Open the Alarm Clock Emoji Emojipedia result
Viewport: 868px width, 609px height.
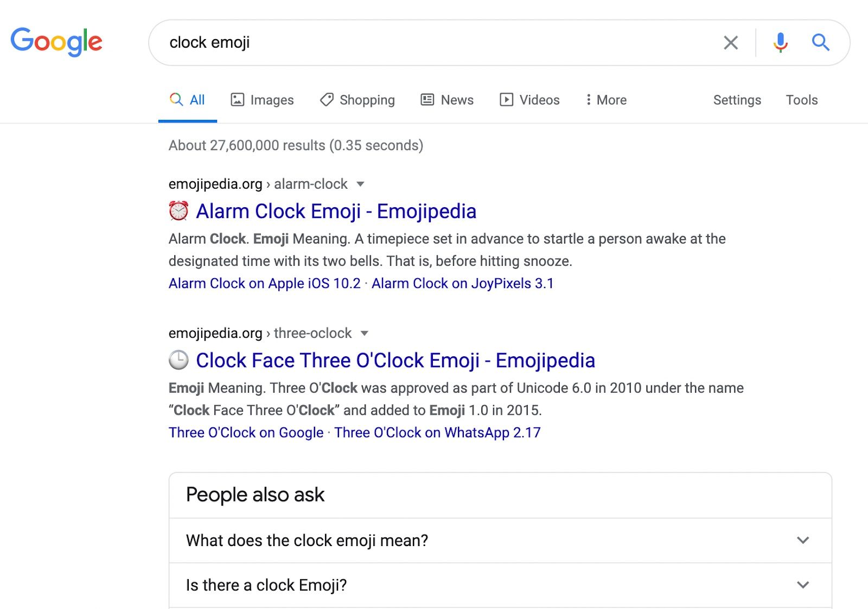click(336, 211)
